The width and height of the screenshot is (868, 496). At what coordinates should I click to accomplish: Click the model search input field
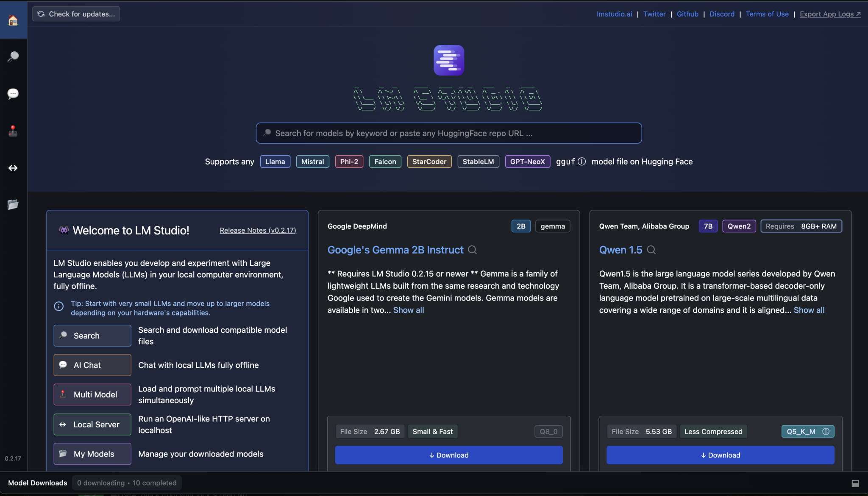pos(448,133)
